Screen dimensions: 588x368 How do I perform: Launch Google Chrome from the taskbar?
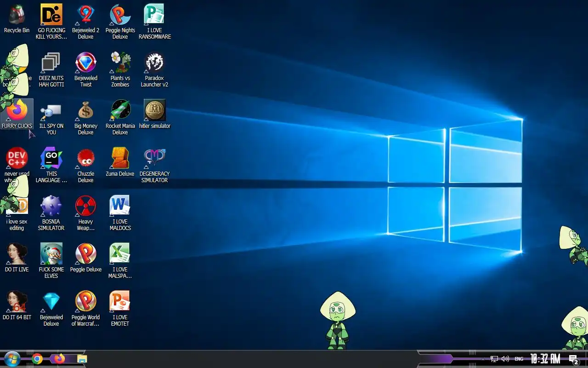[38, 359]
